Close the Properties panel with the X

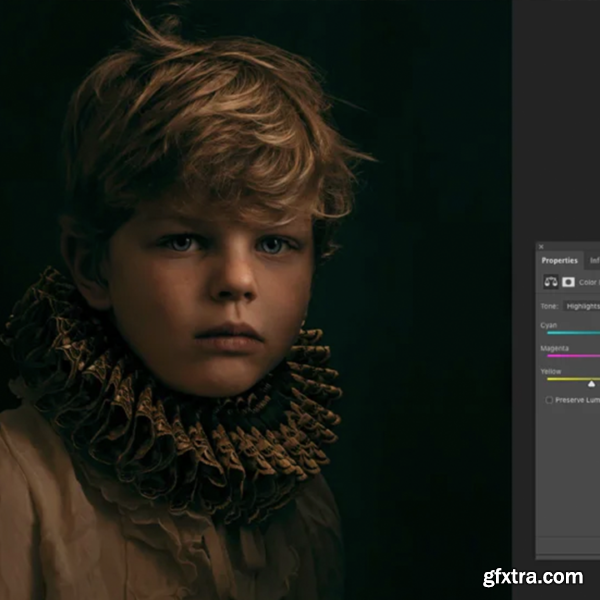click(541, 246)
